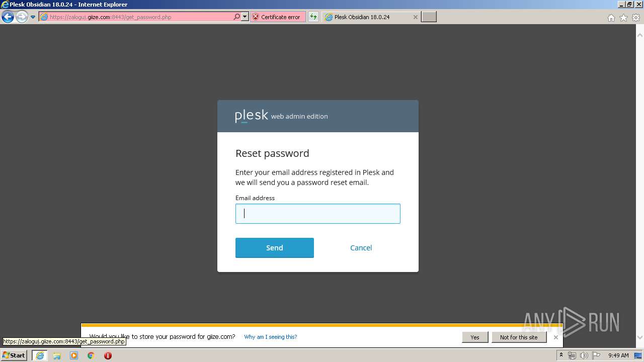The width and height of the screenshot is (644, 362).
Task: Click the browser Back arrow button
Action: pyautogui.click(x=8, y=17)
